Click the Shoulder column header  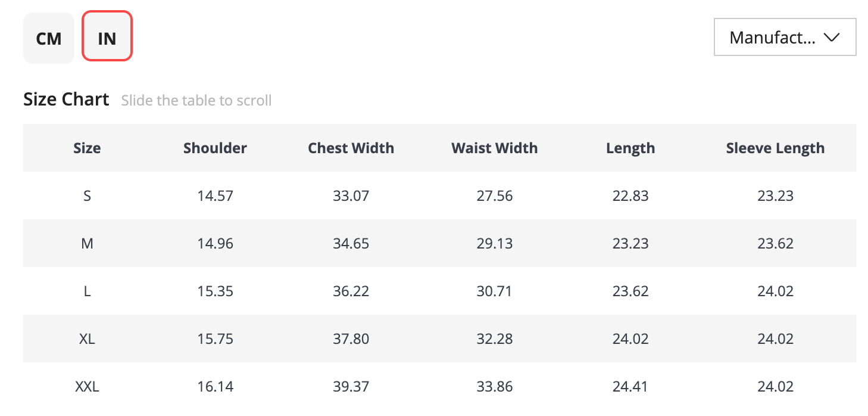click(215, 148)
